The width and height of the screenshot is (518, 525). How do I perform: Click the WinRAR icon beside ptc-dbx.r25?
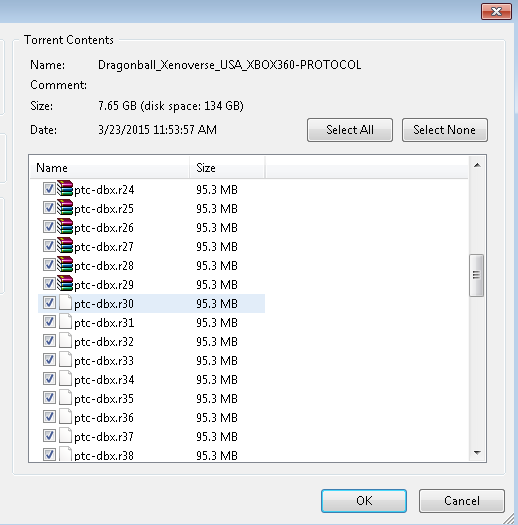click(65, 207)
